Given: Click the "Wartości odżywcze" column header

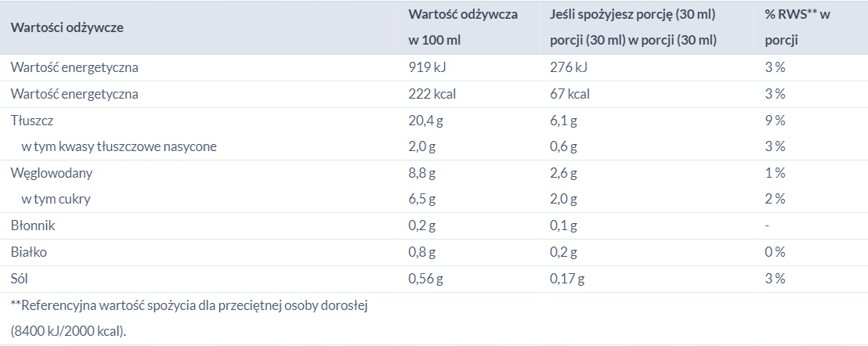Looking at the screenshot, I should pyautogui.click(x=67, y=27).
